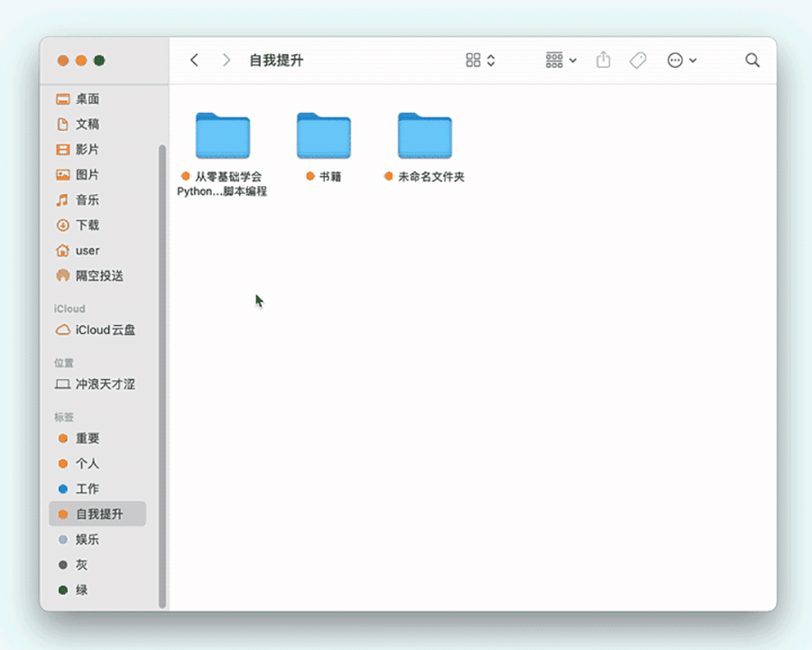Click the green color dot beside 绿 tag
The height and width of the screenshot is (650, 812).
pyautogui.click(x=62, y=590)
